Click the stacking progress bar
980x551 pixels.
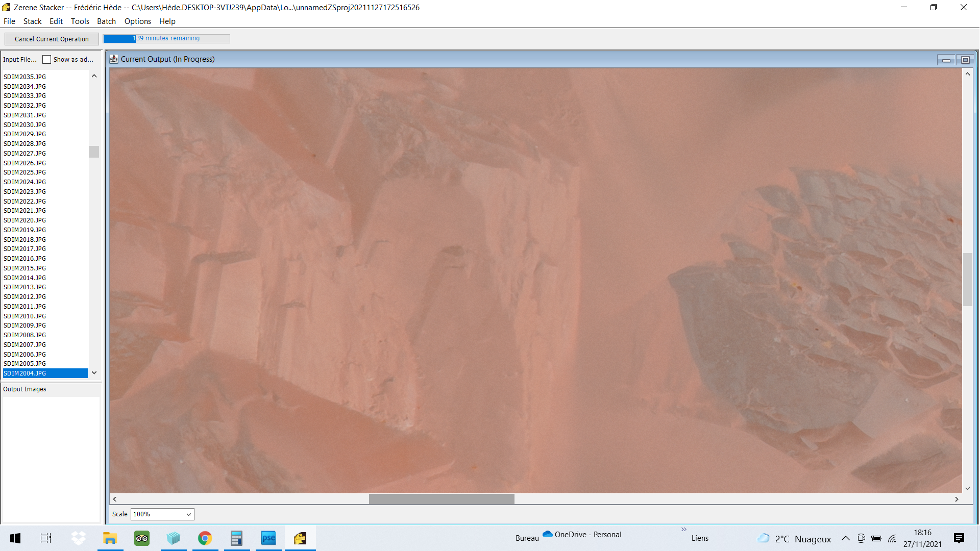pos(166,39)
